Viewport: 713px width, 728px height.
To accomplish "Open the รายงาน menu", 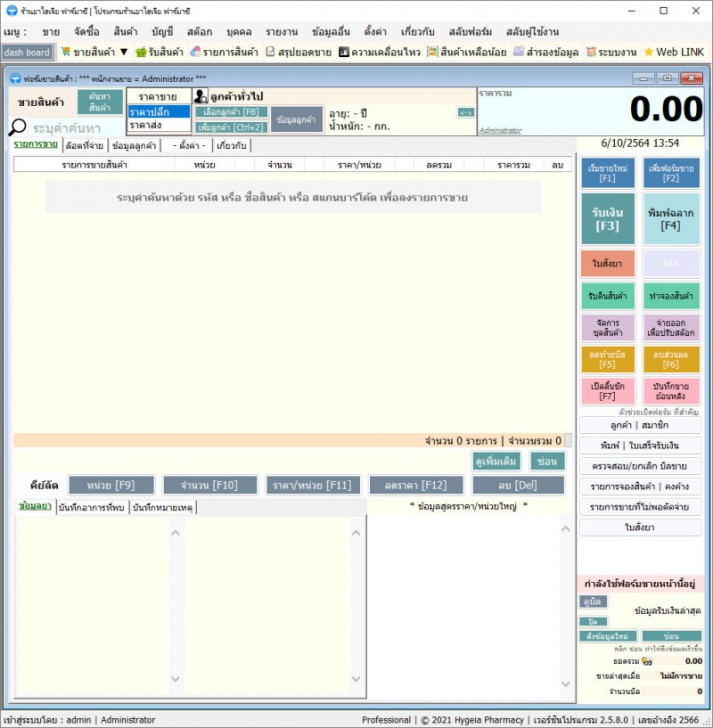I will 281,32.
